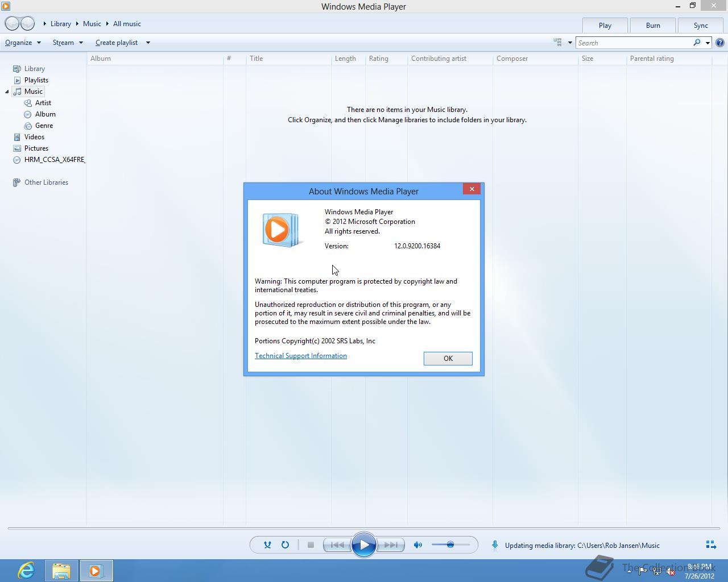Switch to the Burn tab

653,26
